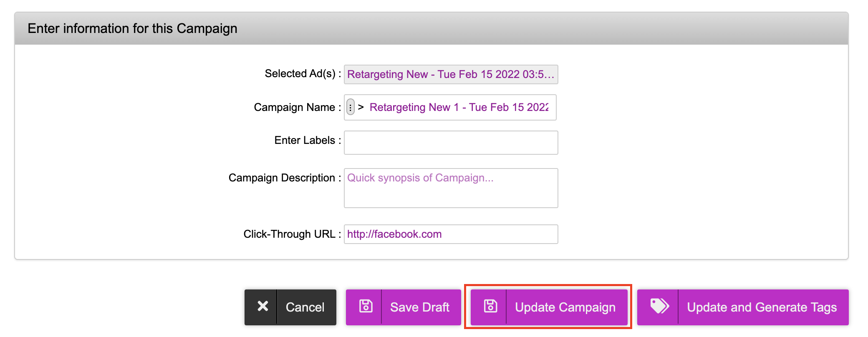The height and width of the screenshot is (337, 868).
Task: Click the Update and Generate Tags label
Action: click(x=762, y=307)
